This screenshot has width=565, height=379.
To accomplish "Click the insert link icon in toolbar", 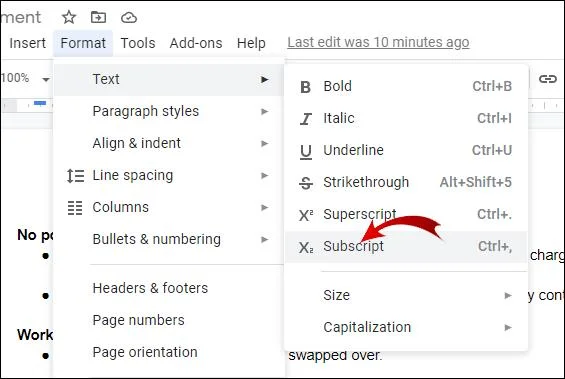I will [548, 79].
